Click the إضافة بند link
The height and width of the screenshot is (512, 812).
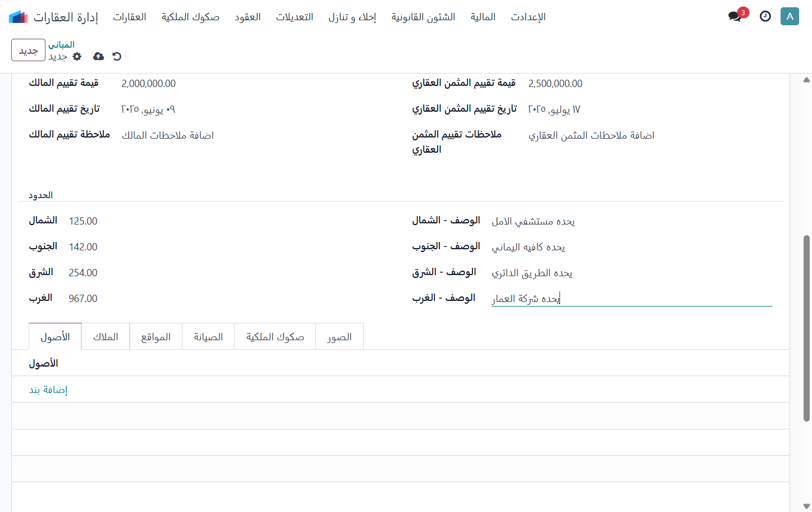(48, 390)
